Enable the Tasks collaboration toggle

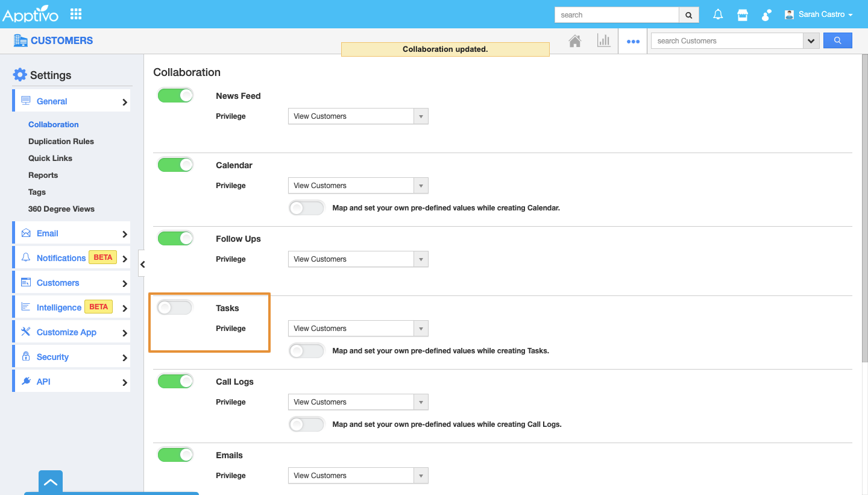point(175,308)
